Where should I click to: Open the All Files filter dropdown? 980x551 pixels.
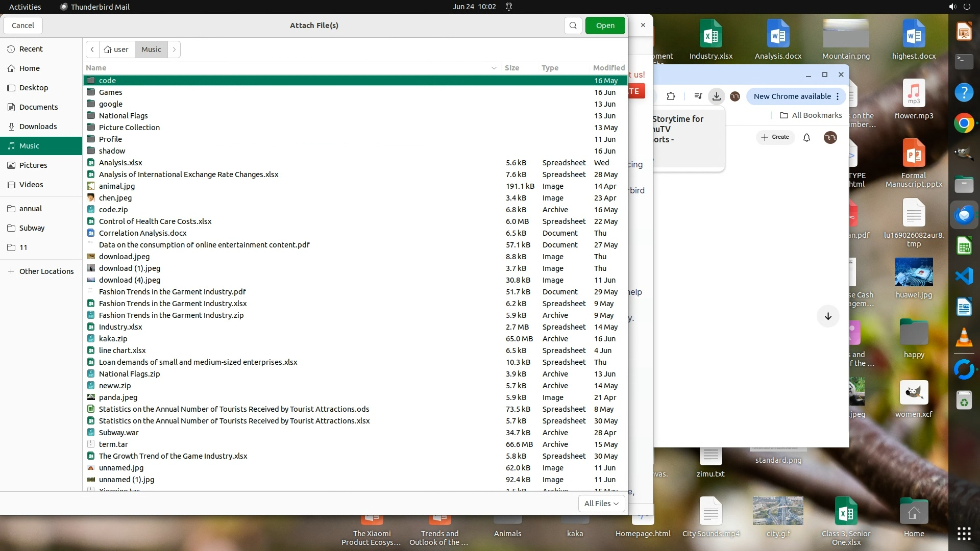pos(601,504)
